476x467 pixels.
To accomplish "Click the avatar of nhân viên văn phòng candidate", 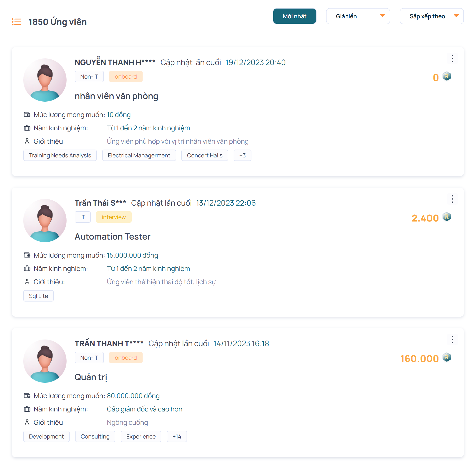I will [45, 80].
